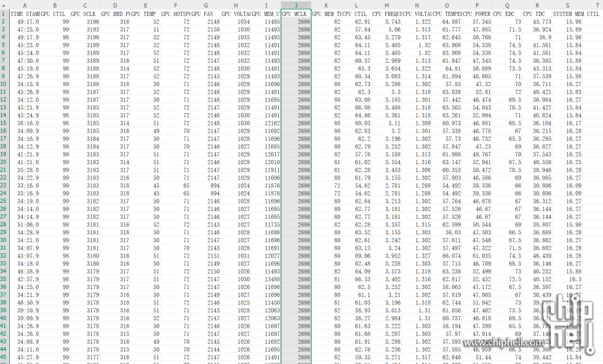
Task: Select the row 15 header number
Action: coord(4,123)
